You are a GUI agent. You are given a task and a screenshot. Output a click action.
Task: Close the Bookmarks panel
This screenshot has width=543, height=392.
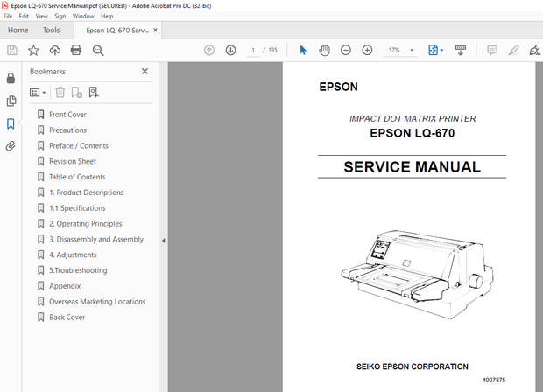(x=145, y=71)
